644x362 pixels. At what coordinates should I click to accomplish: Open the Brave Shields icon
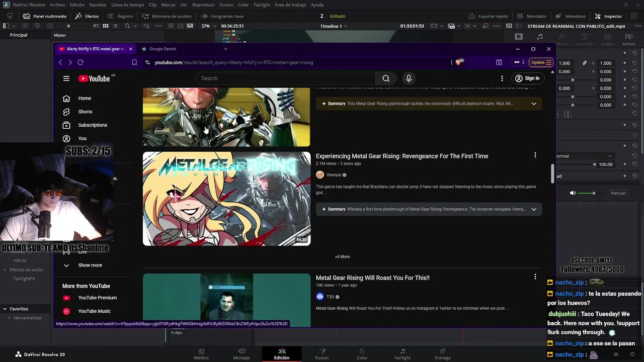pyautogui.click(x=458, y=62)
